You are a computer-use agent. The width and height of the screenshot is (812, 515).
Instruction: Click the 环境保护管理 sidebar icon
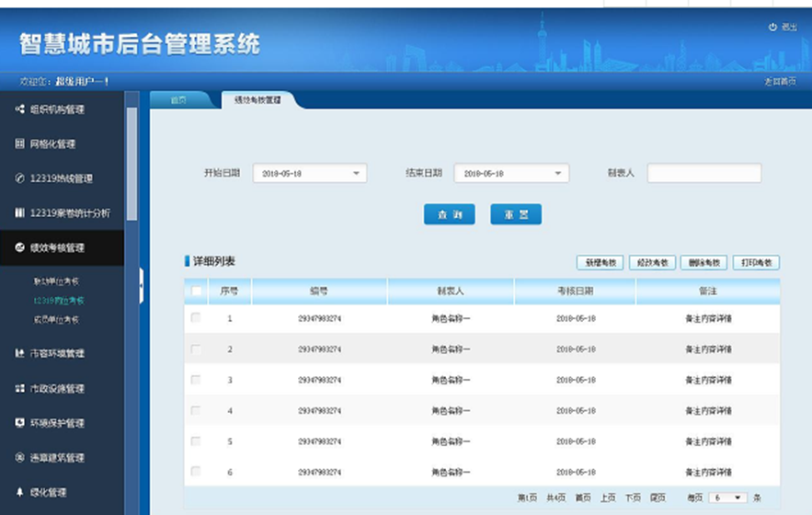(19, 423)
